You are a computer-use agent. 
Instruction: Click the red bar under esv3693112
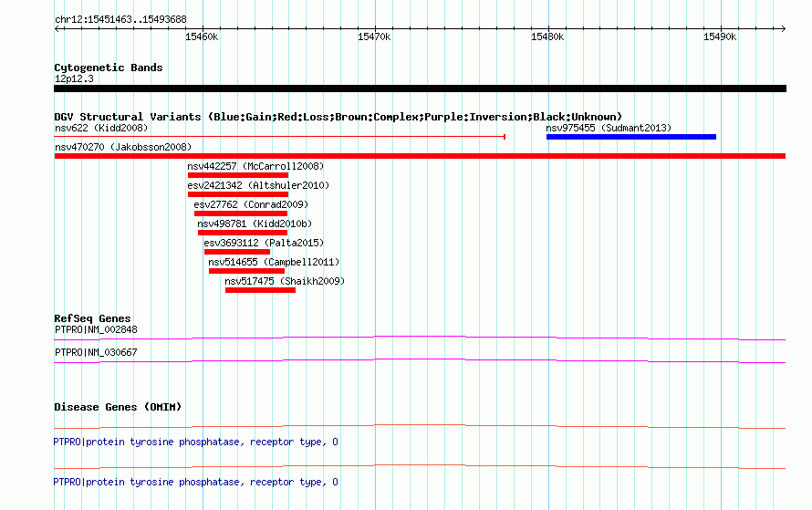tap(237, 252)
